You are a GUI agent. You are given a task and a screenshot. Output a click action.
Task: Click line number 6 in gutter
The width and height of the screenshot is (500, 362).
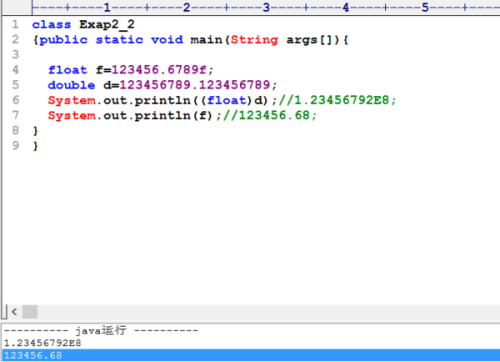click(x=15, y=100)
